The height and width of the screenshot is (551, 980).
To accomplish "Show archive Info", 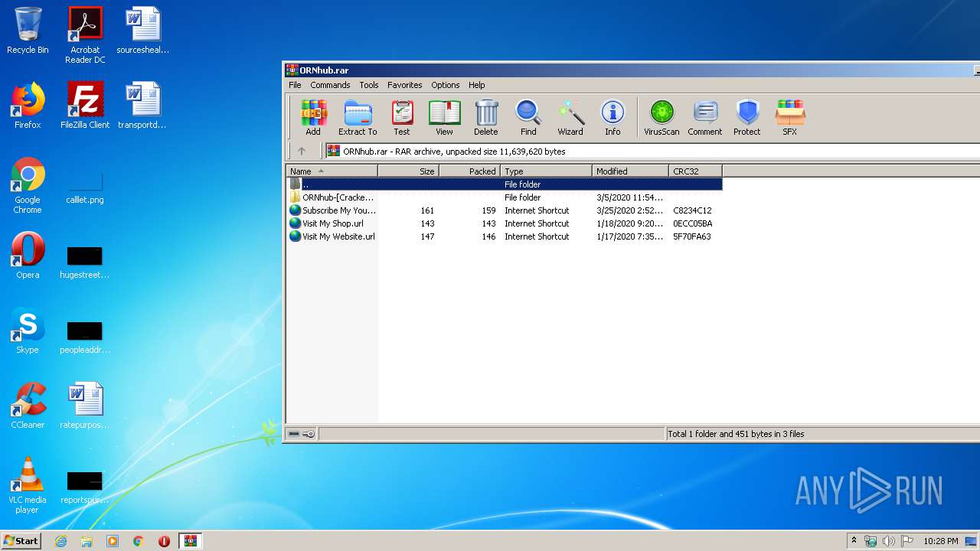I will (612, 118).
